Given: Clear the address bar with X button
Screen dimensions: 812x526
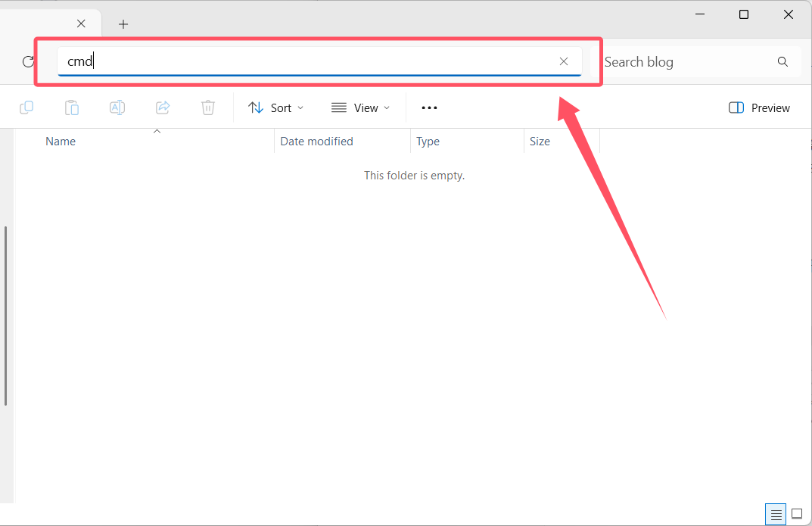Looking at the screenshot, I should (x=563, y=62).
